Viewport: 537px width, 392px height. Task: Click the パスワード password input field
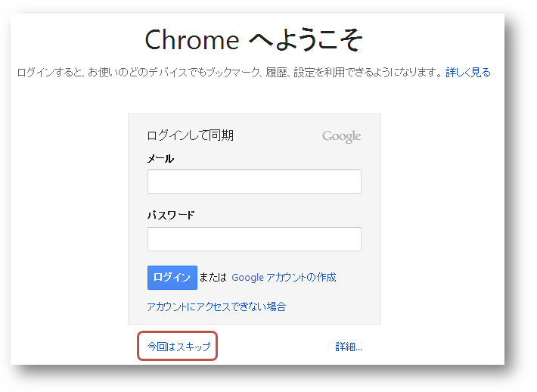254,239
